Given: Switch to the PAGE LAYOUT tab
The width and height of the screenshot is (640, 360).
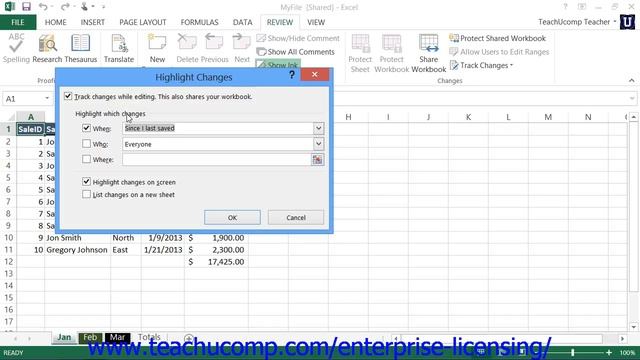Looking at the screenshot, I should click(143, 22).
